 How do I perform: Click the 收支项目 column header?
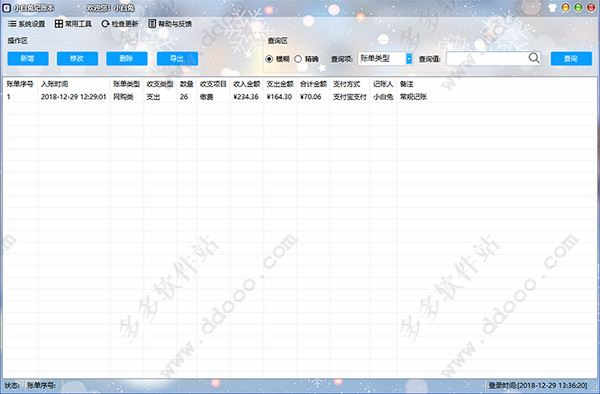(213, 84)
